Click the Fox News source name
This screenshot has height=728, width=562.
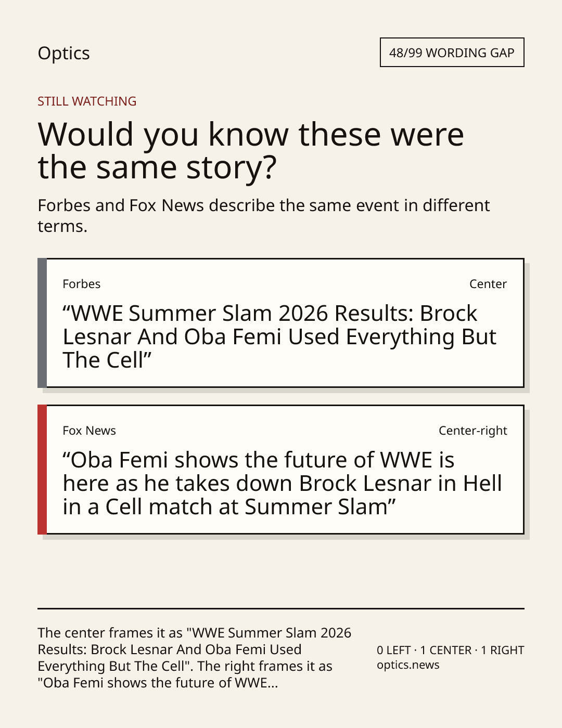89,431
